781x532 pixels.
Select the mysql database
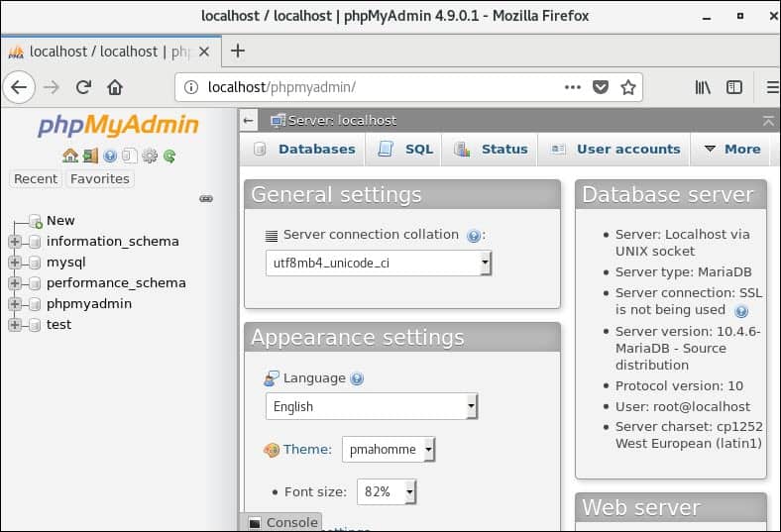pyautogui.click(x=65, y=263)
